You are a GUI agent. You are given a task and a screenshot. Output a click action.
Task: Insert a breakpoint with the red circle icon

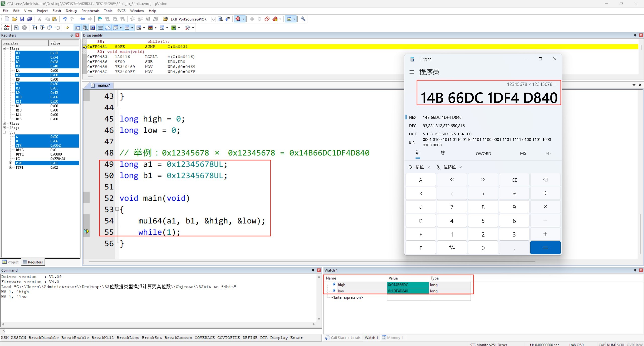pos(252,19)
